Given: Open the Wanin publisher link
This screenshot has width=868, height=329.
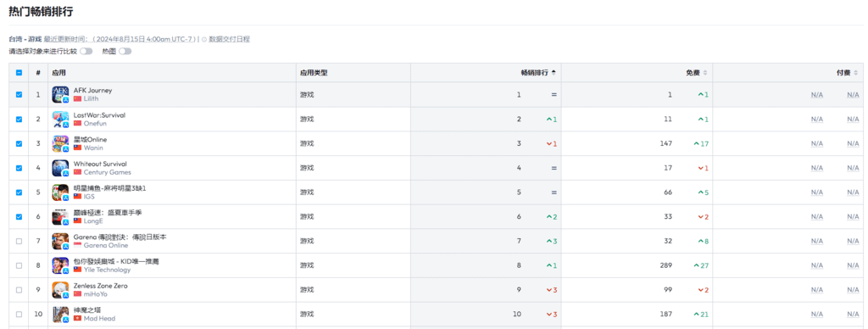Looking at the screenshot, I should pyautogui.click(x=93, y=148).
